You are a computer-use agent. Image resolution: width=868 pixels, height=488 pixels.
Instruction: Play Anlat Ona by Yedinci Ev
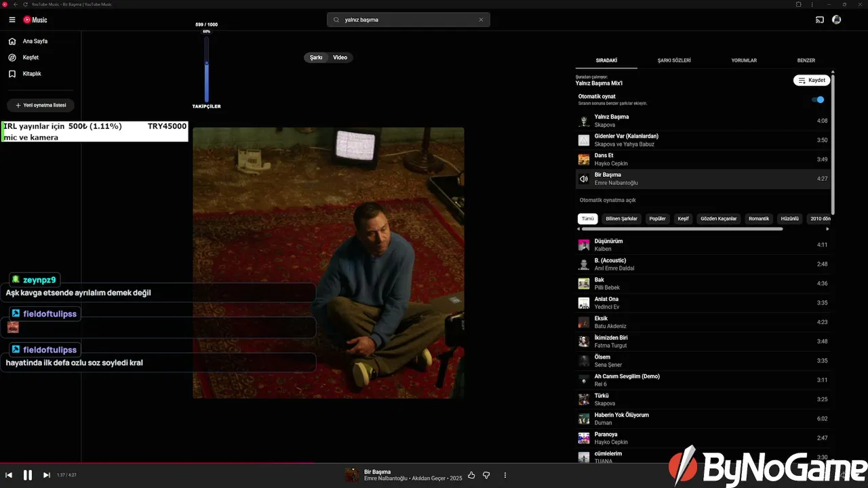point(703,303)
